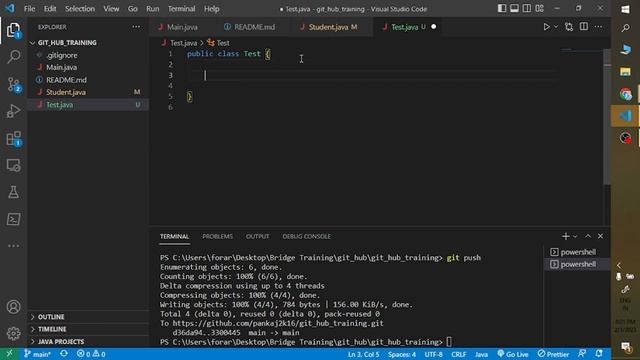The width and height of the screenshot is (640, 360).
Task: Open the Manage gear settings
Action: (x=13, y=333)
